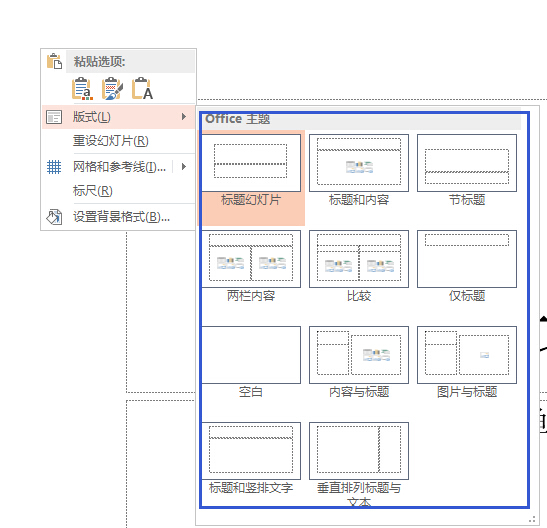Click the clipboard icon beside 粘贴选项
The image size is (547, 528).
pyautogui.click(x=54, y=61)
